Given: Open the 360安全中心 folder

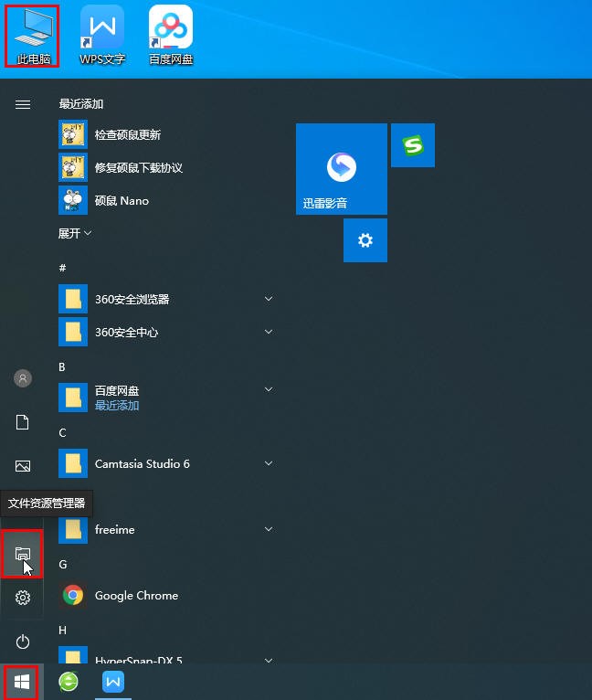Looking at the screenshot, I should [x=166, y=332].
